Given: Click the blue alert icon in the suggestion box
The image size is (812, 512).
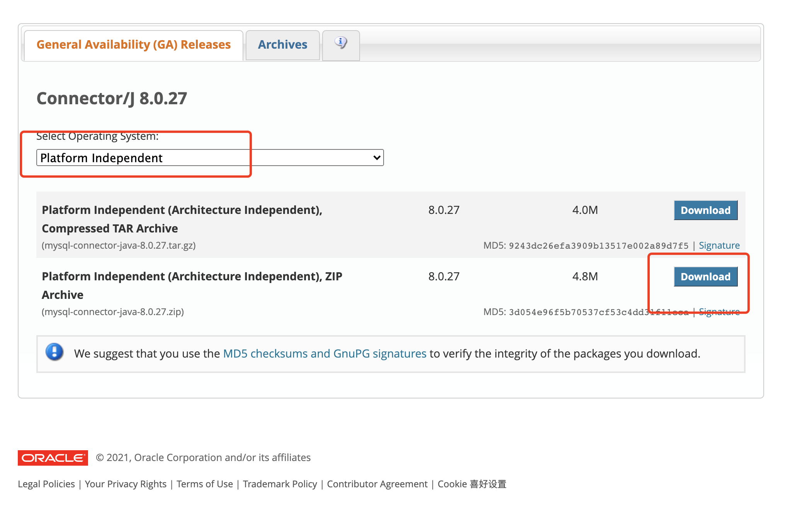Looking at the screenshot, I should point(54,353).
